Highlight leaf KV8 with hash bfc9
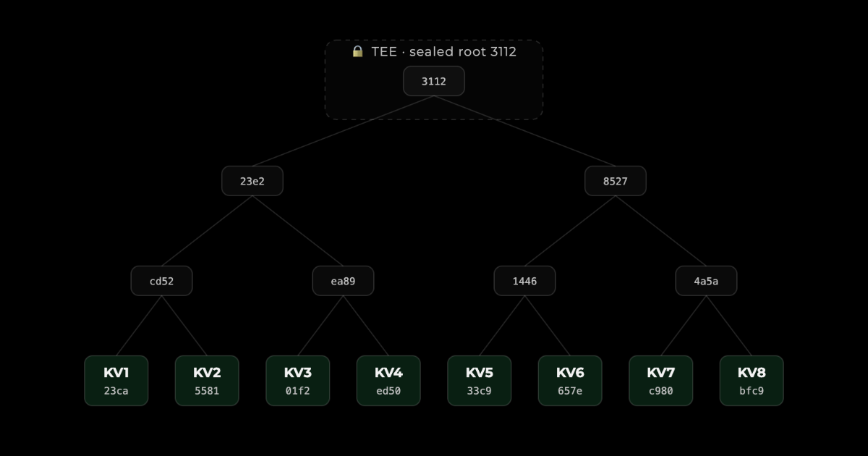Image resolution: width=868 pixels, height=456 pixels. [752, 381]
